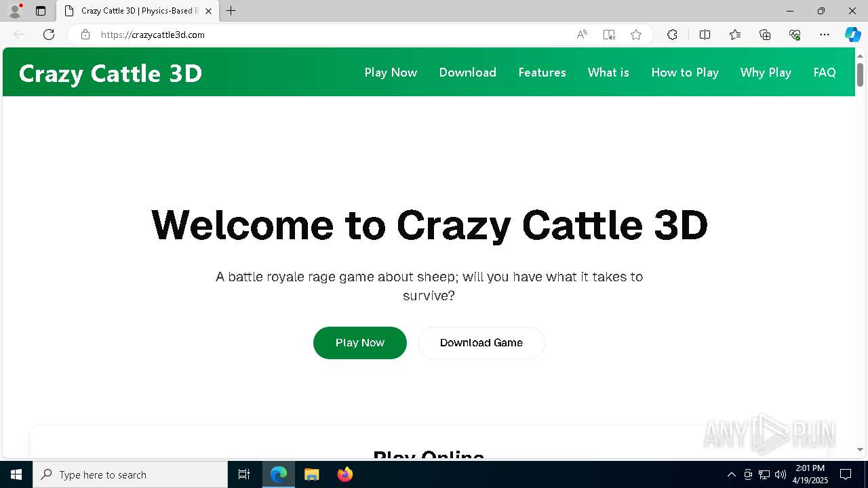Open a new tab with plus button
868x488 pixels.
tap(231, 11)
